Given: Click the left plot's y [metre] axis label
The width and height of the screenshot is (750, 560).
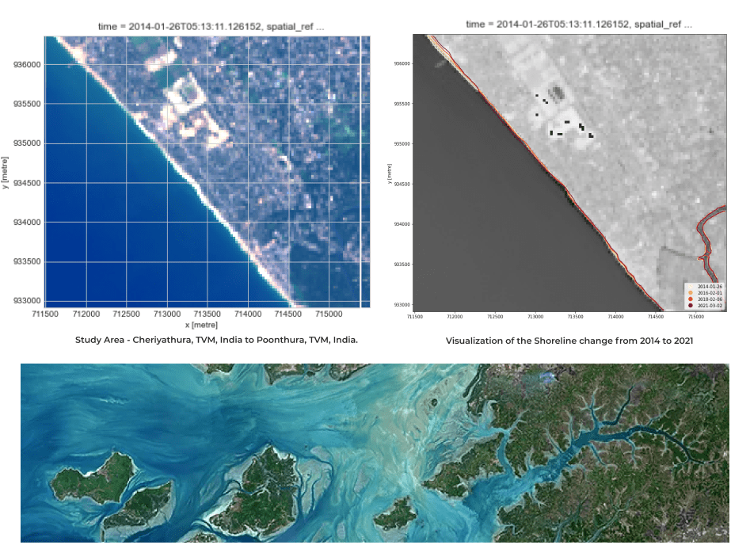Looking at the screenshot, I should point(6,170).
